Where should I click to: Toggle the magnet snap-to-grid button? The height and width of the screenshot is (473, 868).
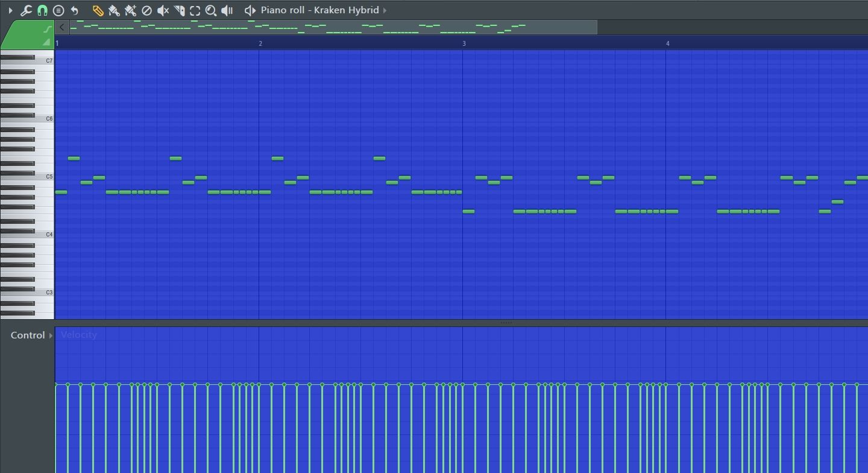pyautogui.click(x=42, y=10)
